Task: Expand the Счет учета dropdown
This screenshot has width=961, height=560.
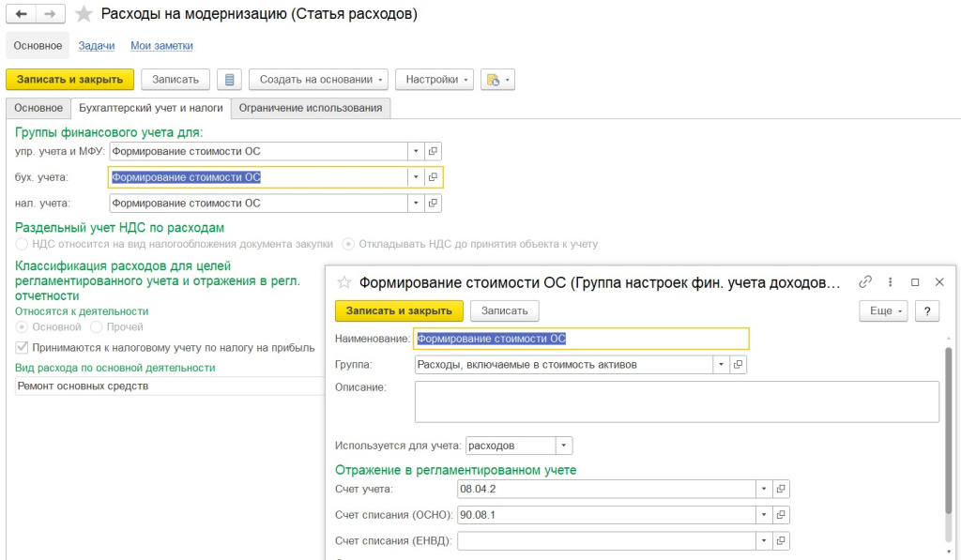Action: point(764,489)
